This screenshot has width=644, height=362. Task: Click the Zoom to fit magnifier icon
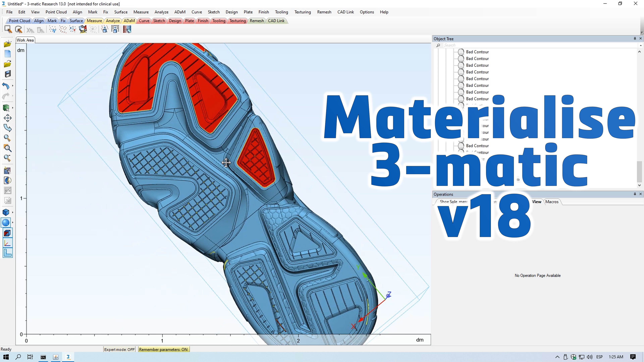8,148
